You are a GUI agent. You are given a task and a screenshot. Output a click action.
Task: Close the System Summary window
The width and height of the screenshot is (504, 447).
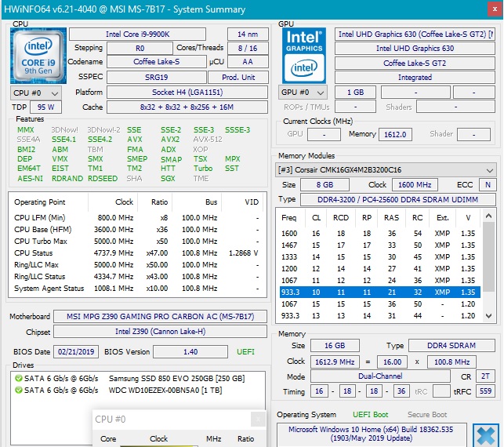coord(495,9)
